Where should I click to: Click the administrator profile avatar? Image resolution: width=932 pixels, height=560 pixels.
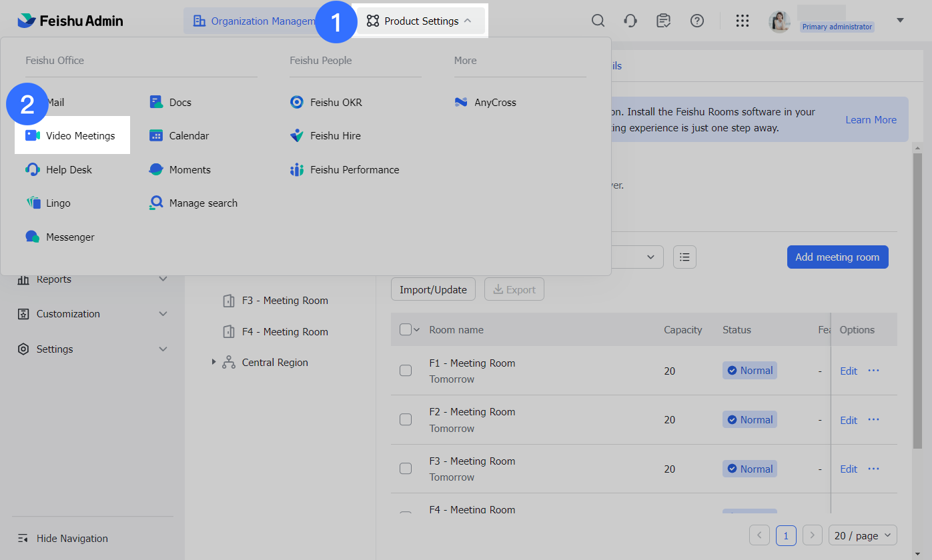point(779,21)
